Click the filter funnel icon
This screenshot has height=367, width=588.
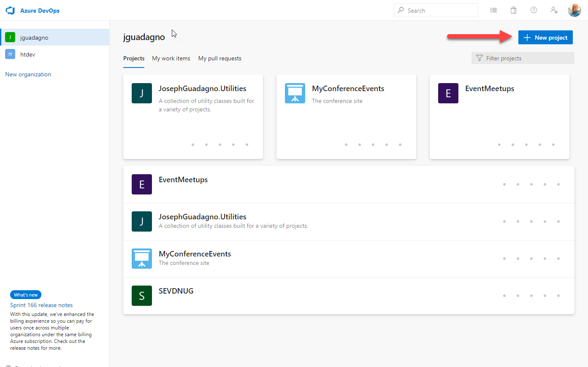click(x=480, y=58)
